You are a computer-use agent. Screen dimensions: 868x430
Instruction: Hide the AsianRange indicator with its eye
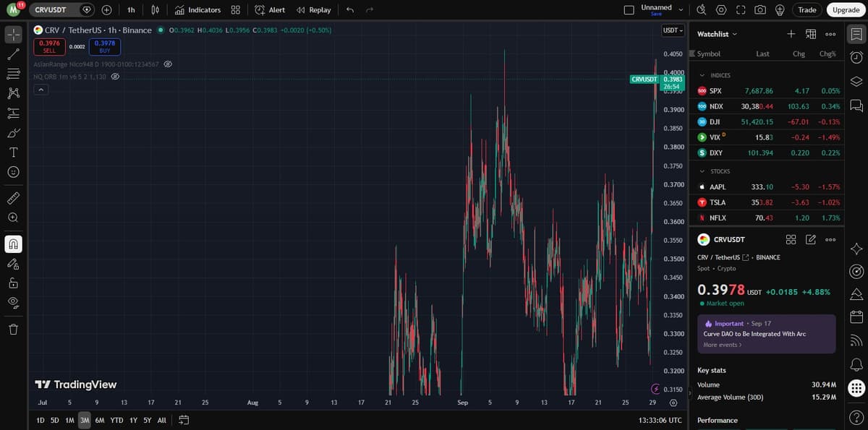point(168,64)
